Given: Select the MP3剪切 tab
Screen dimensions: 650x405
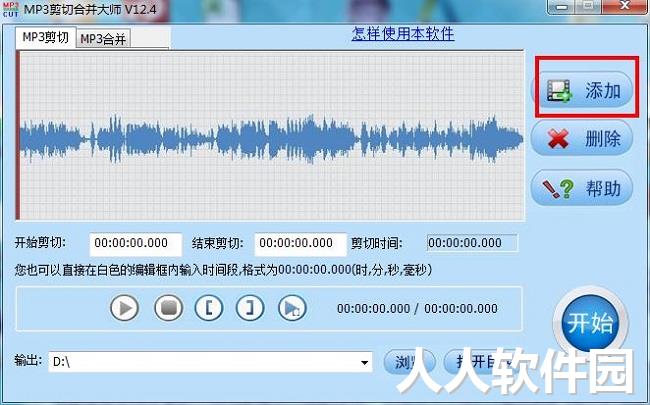Looking at the screenshot, I should click(x=46, y=37).
